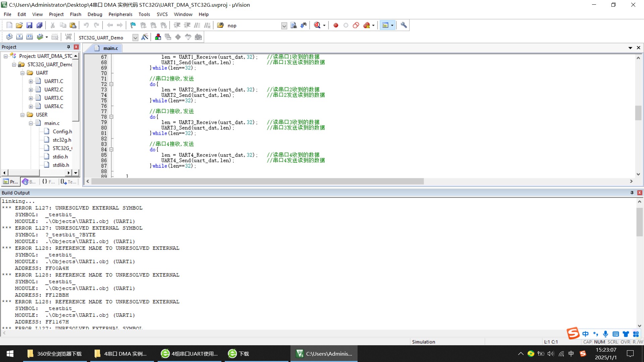Click the Open file icon

19,25
